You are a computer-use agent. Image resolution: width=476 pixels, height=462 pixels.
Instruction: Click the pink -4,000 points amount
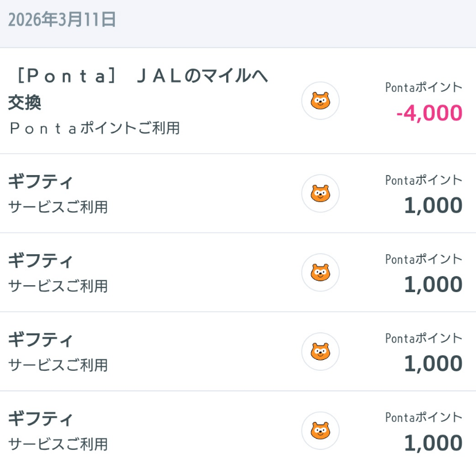click(429, 113)
